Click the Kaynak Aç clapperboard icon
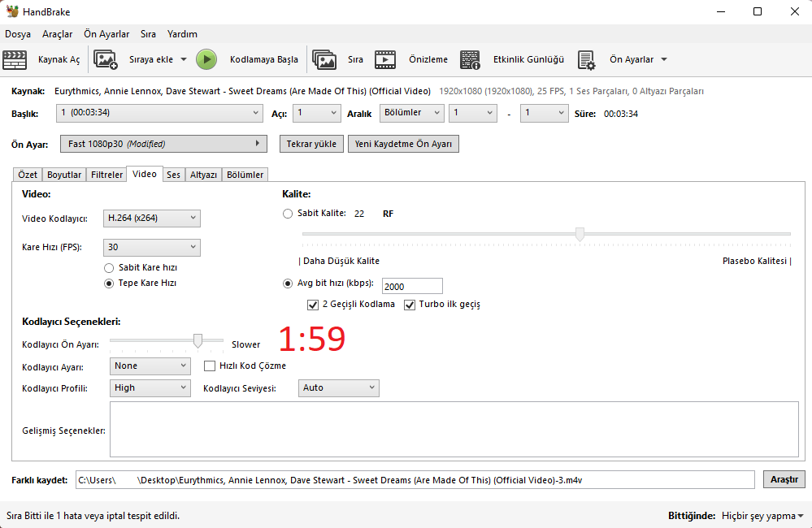812x528 pixels. tap(15, 59)
